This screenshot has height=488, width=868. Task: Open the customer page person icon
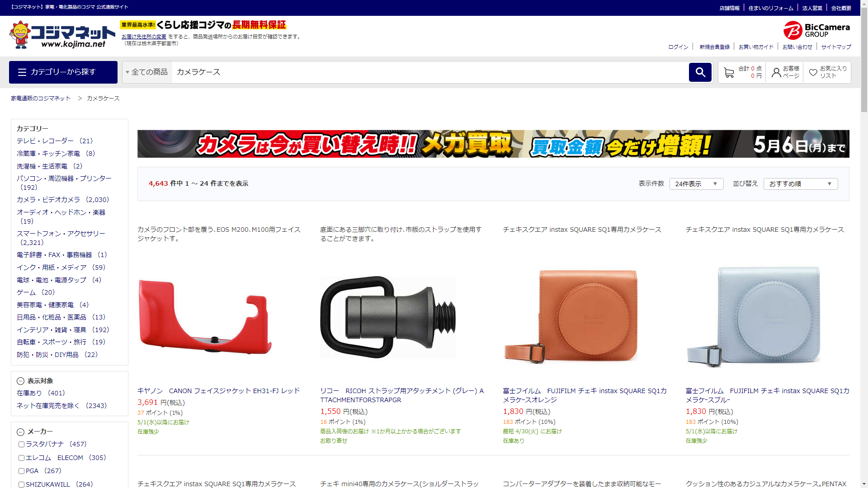(776, 72)
